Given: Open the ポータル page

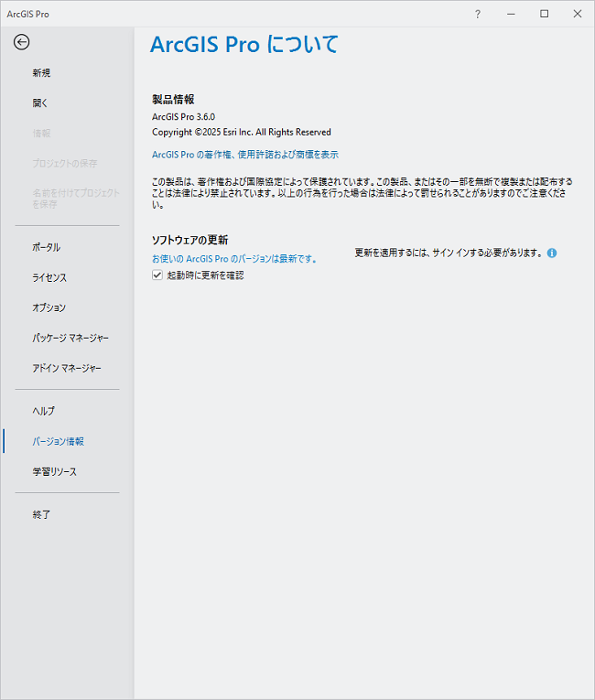Looking at the screenshot, I should (x=47, y=247).
